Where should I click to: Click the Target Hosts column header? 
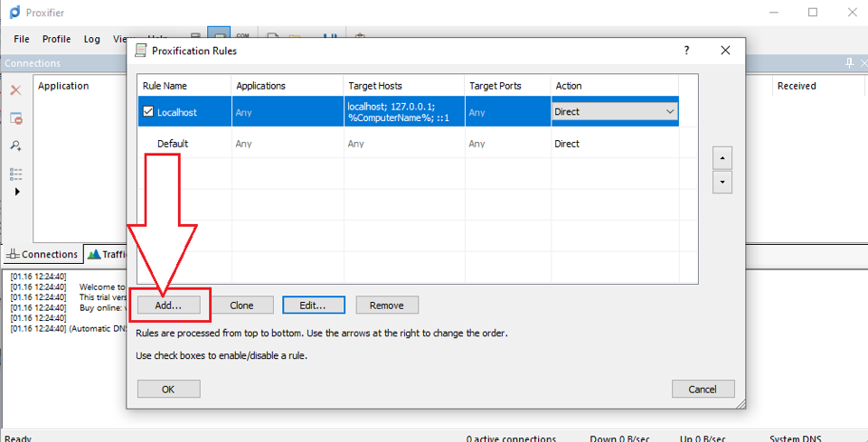tap(404, 86)
